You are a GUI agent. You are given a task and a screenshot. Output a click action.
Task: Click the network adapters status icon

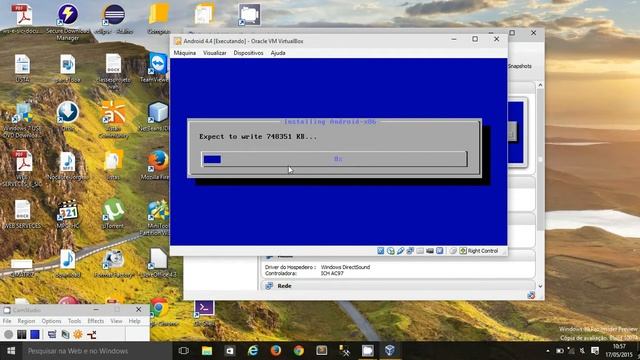pyautogui.click(x=410, y=251)
